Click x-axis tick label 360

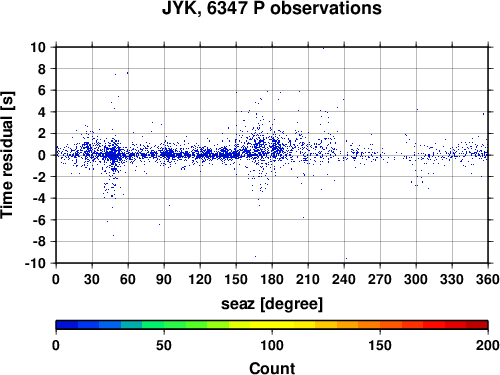[488, 279]
